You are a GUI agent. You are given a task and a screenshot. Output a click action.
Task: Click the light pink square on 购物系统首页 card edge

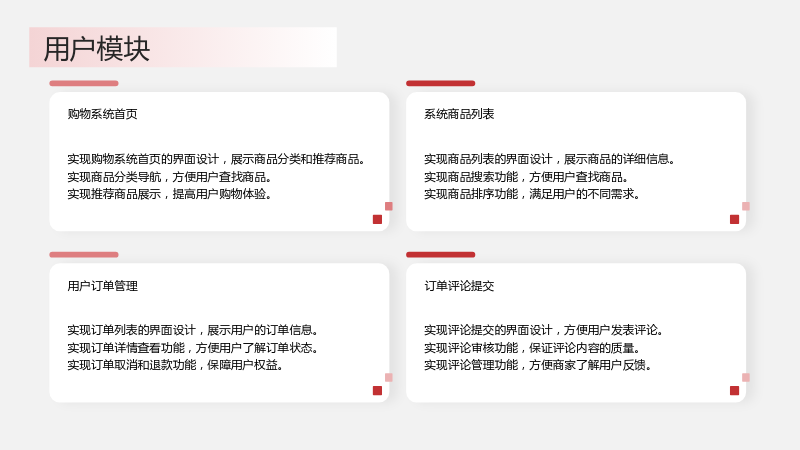pyautogui.click(x=389, y=206)
